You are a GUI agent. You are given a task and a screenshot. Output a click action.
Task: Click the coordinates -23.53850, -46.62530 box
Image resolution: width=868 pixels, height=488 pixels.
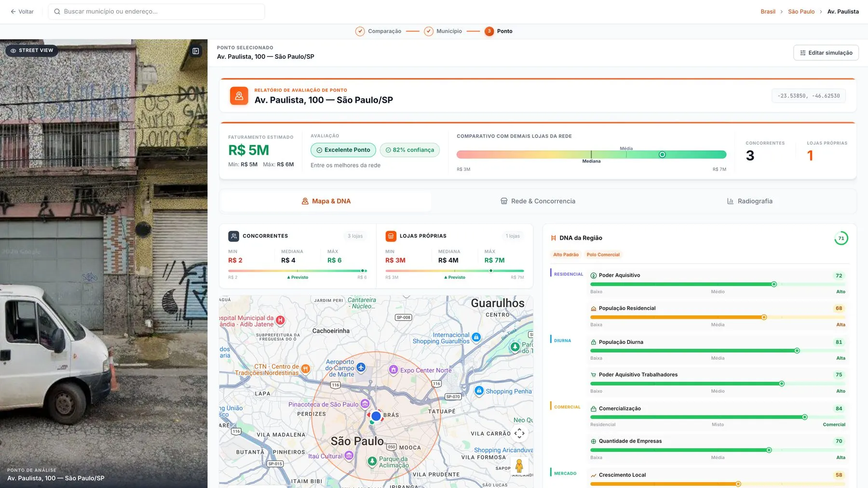[x=809, y=96]
